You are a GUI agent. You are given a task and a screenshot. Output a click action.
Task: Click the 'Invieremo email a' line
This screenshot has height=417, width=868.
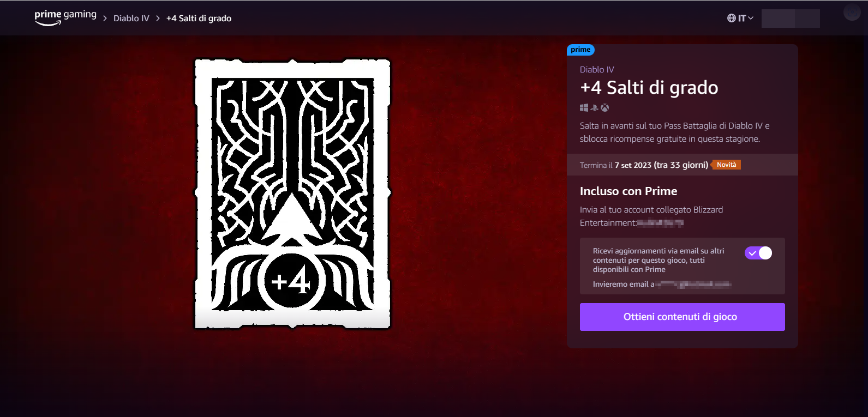coord(662,284)
